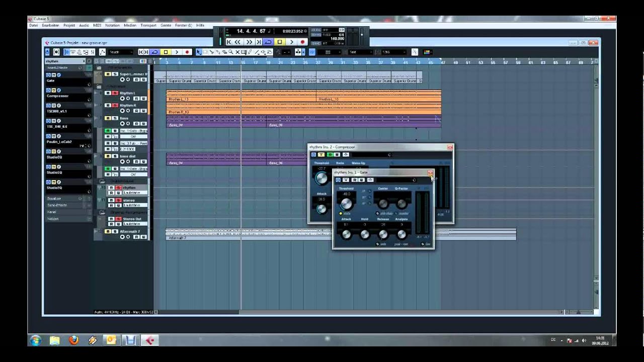Open Cubase from the taskbar

[149, 340]
